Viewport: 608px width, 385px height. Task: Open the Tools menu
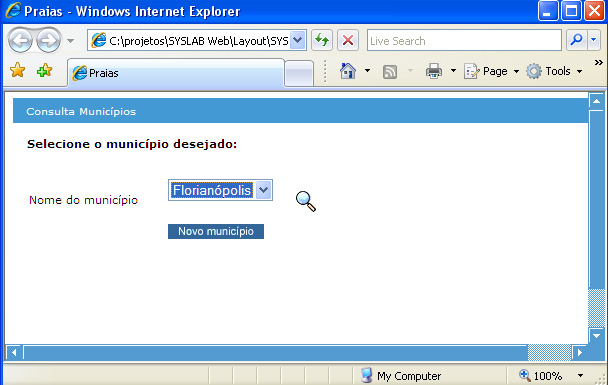tap(554, 71)
